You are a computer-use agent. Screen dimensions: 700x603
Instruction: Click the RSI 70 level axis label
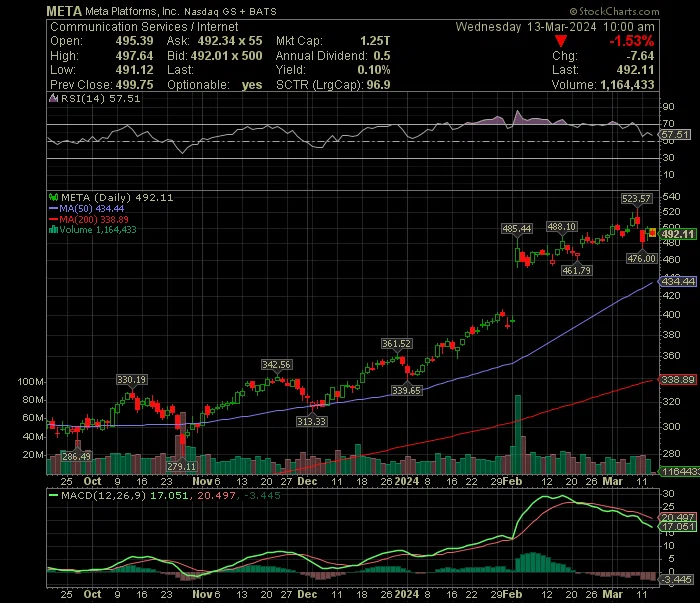click(x=668, y=123)
